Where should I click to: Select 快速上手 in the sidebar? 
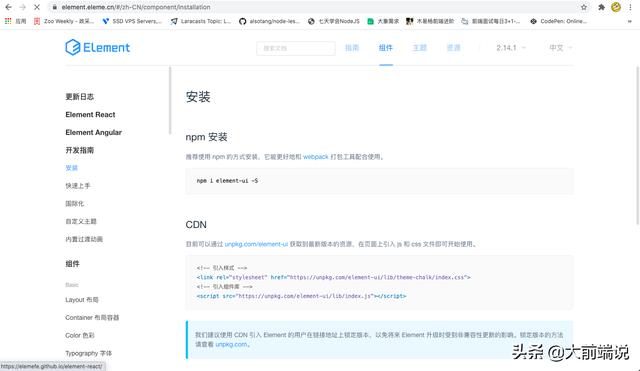[78, 186]
